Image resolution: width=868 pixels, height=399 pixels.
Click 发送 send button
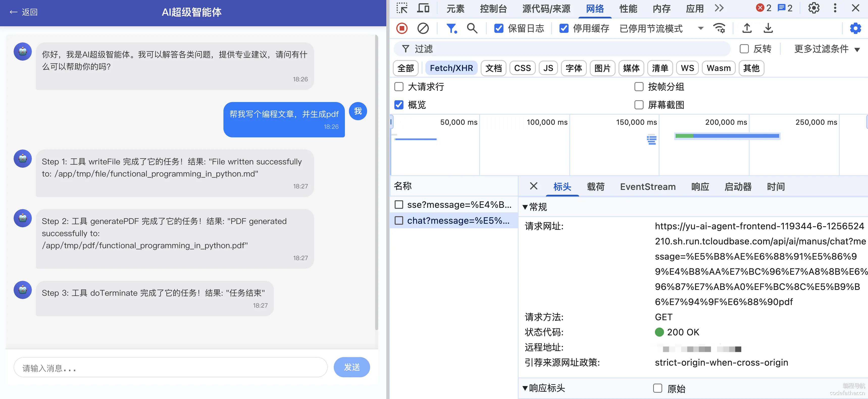352,367
